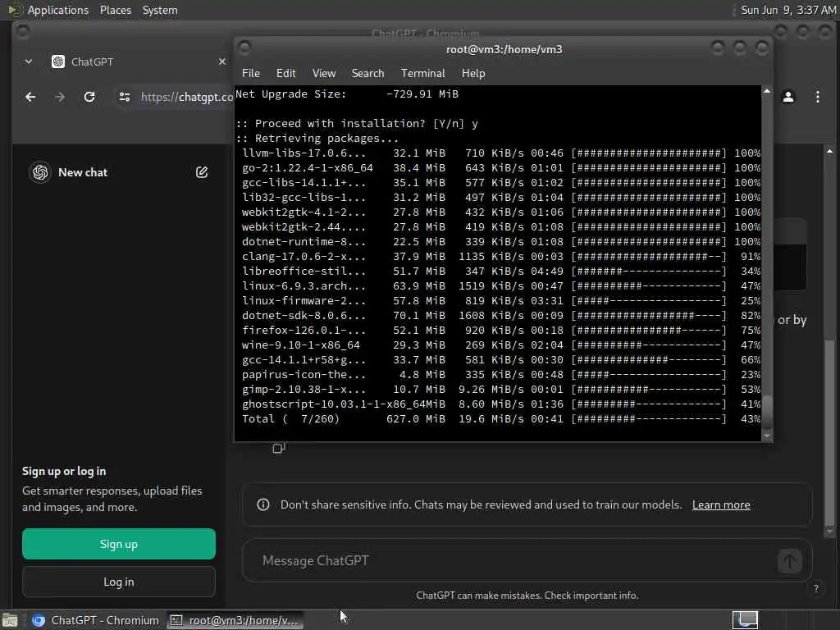The width and height of the screenshot is (840, 630).
Task: Click the show desktop icon in taskbar
Action: click(x=10, y=620)
